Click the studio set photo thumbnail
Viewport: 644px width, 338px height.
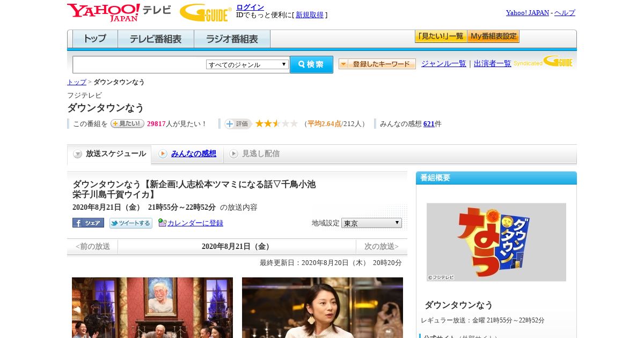(x=152, y=307)
